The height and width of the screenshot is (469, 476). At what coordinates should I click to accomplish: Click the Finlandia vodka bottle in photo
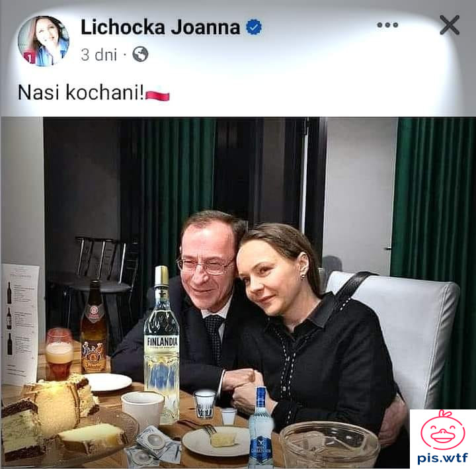click(161, 345)
